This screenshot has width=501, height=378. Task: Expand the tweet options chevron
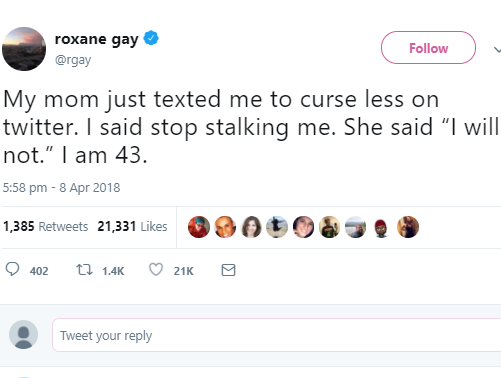tap(497, 50)
